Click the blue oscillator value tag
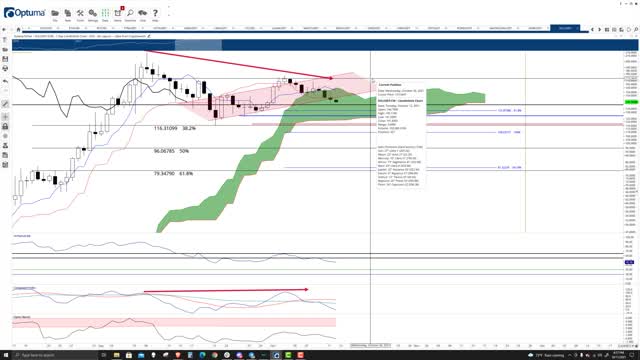 (629, 262)
